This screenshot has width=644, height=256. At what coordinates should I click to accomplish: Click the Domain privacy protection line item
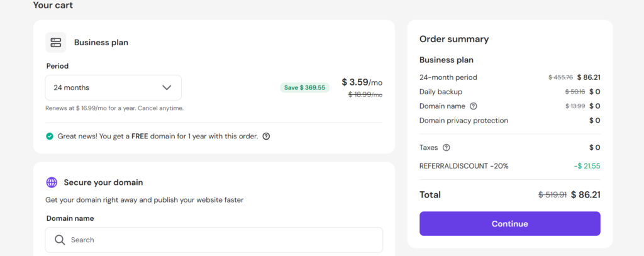tap(464, 120)
